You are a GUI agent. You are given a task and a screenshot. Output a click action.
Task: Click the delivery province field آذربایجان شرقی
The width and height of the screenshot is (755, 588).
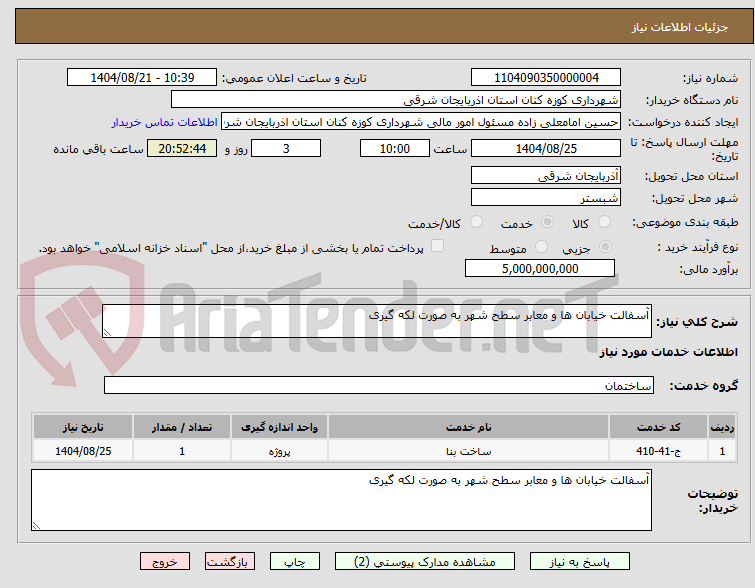tap(546, 176)
